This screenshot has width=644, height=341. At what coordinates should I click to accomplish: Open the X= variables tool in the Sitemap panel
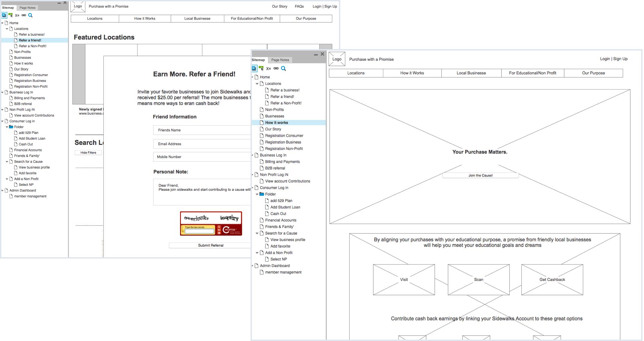(x=17, y=15)
